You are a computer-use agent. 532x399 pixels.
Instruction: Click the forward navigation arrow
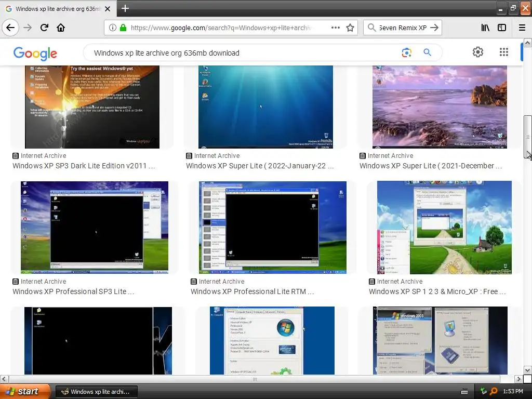click(x=28, y=28)
